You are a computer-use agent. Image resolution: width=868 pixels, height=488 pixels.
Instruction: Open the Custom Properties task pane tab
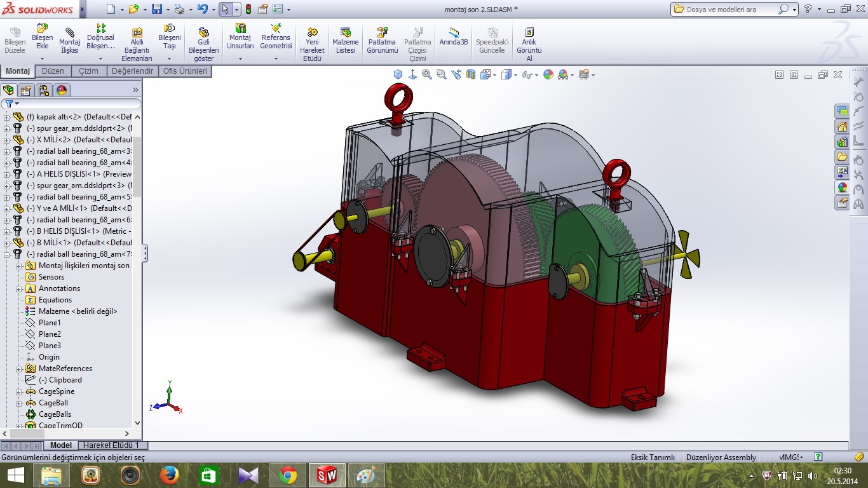coord(842,203)
